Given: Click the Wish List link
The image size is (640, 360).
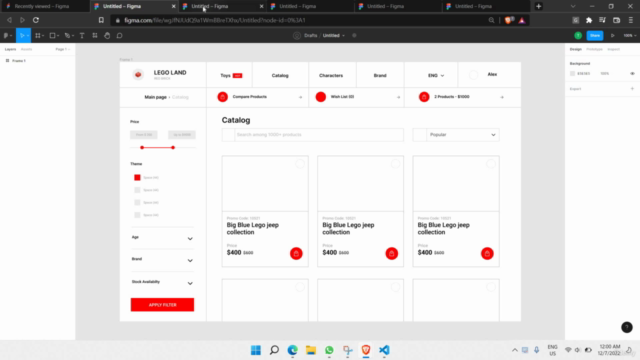Looking at the screenshot, I should point(342,97).
